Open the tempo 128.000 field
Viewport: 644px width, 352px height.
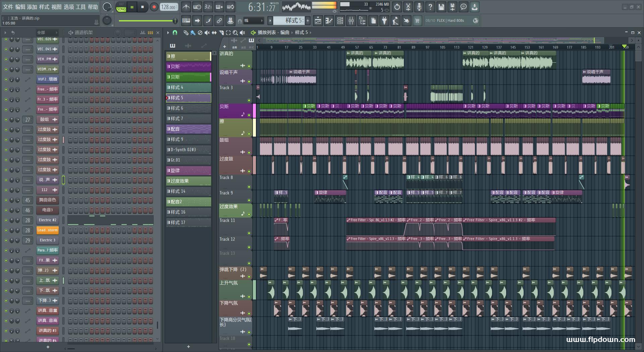pyautogui.click(x=169, y=7)
